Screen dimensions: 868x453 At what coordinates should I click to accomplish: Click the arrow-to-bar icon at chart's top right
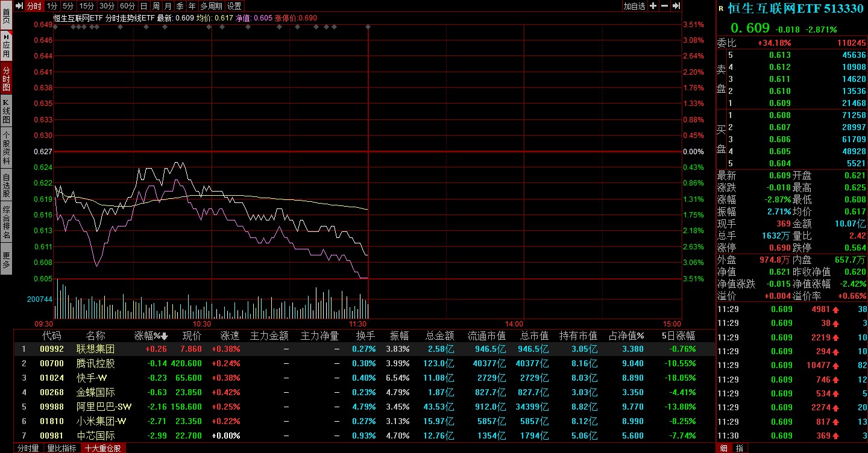pos(676,6)
